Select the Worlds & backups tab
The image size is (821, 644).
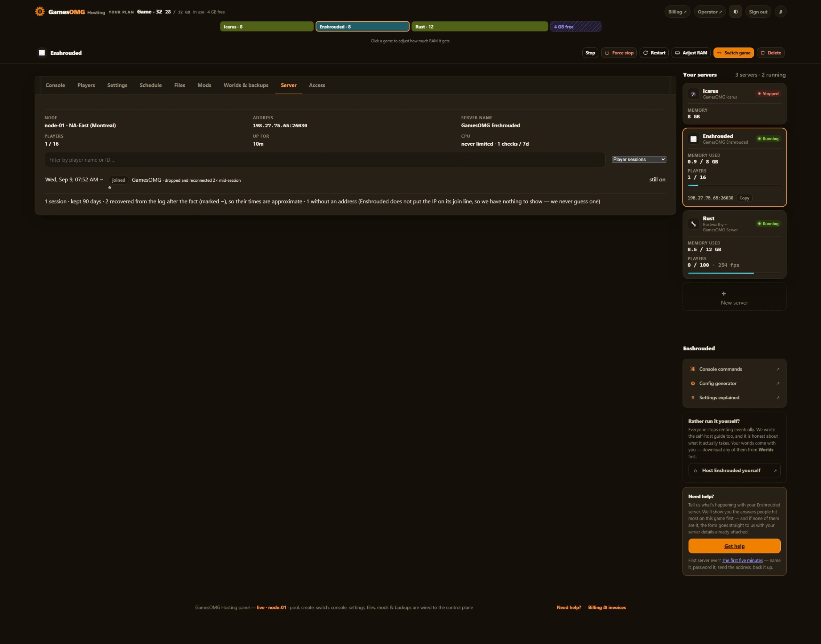tap(246, 85)
